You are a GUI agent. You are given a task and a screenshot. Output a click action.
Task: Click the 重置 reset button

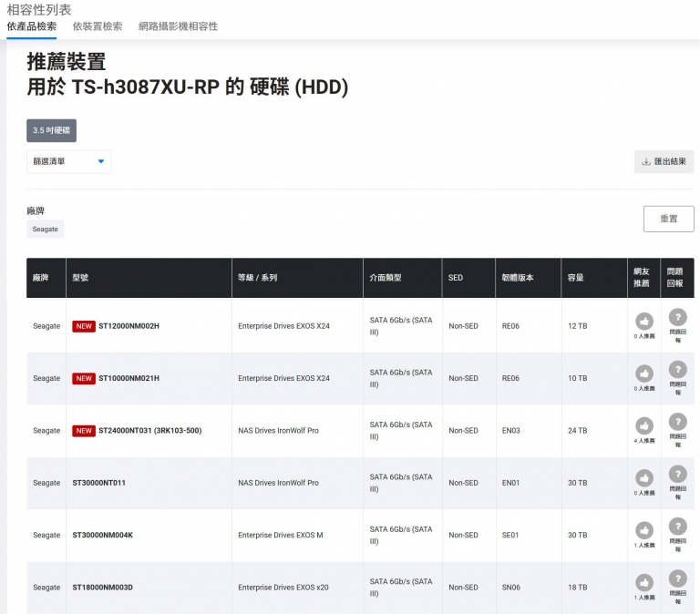[668, 219]
